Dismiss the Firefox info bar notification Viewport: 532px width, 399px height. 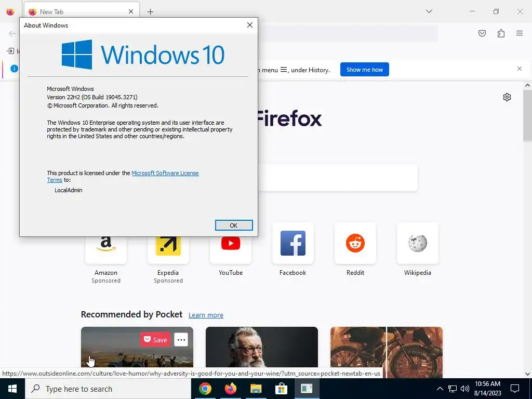pos(520,69)
